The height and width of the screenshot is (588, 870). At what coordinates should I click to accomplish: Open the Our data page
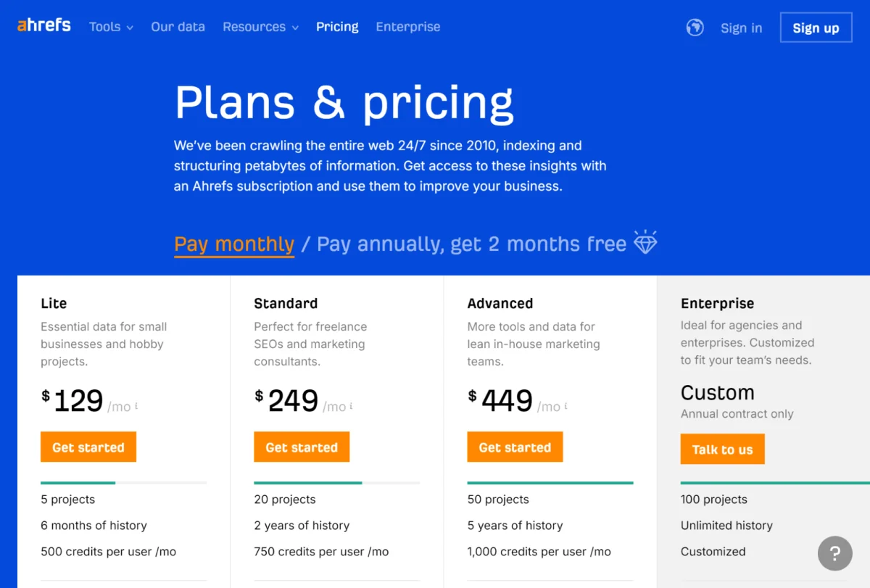coord(178,27)
